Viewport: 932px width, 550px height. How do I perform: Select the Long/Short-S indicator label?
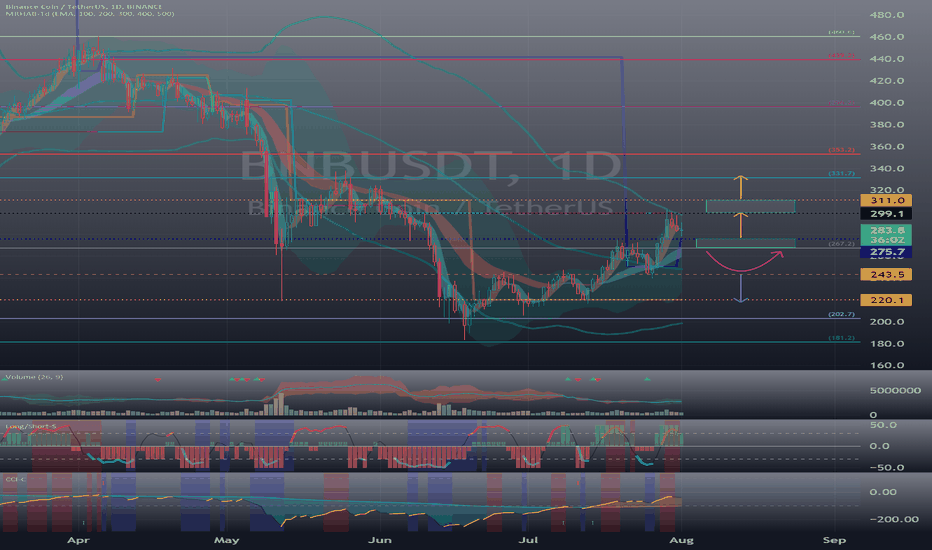tap(31, 426)
